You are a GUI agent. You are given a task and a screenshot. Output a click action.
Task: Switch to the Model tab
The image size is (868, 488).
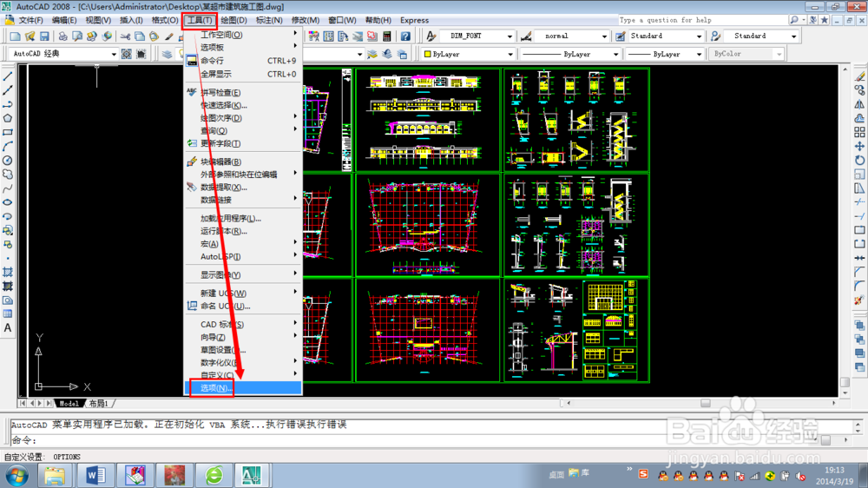tap(69, 403)
